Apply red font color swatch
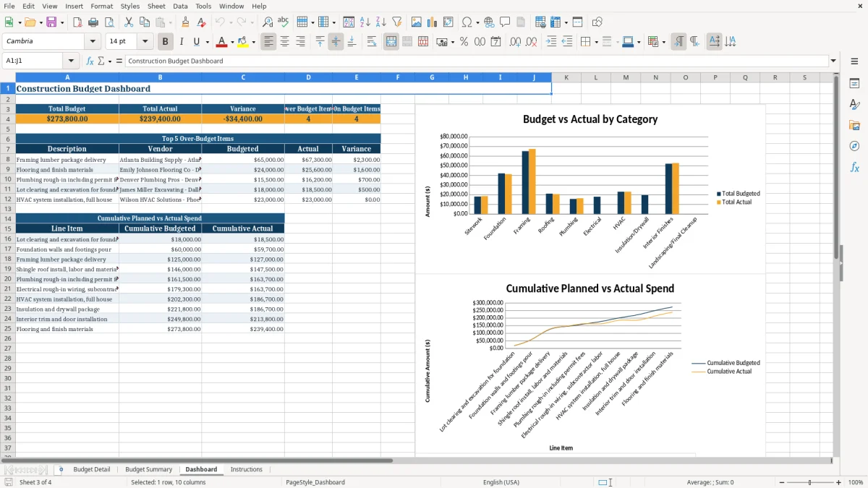This screenshot has width=868, height=488. [222, 42]
